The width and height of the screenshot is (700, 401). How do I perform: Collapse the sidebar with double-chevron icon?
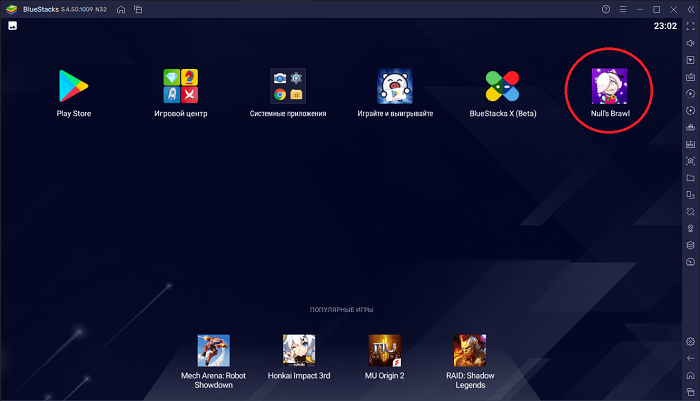pyautogui.click(x=691, y=9)
